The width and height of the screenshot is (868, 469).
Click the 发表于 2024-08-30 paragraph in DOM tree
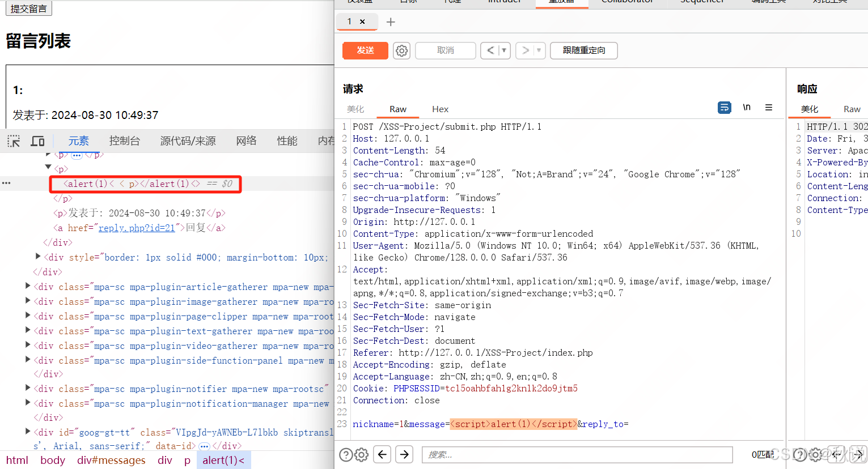[x=139, y=213]
